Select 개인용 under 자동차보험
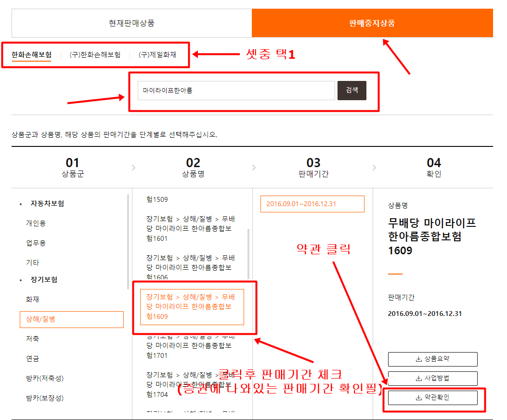This screenshot has height=420, width=507. [x=36, y=223]
